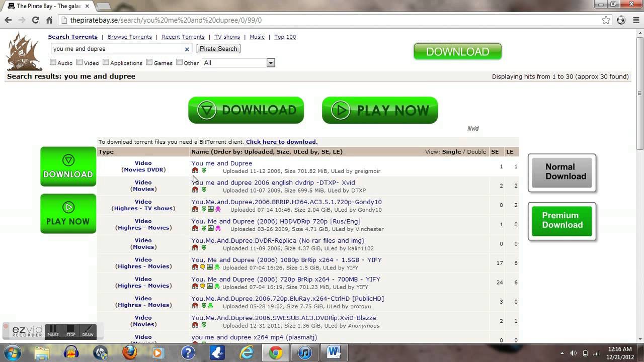644x362 pixels.
Task: Click the Premium Download button
Action: pyautogui.click(x=562, y=221)
